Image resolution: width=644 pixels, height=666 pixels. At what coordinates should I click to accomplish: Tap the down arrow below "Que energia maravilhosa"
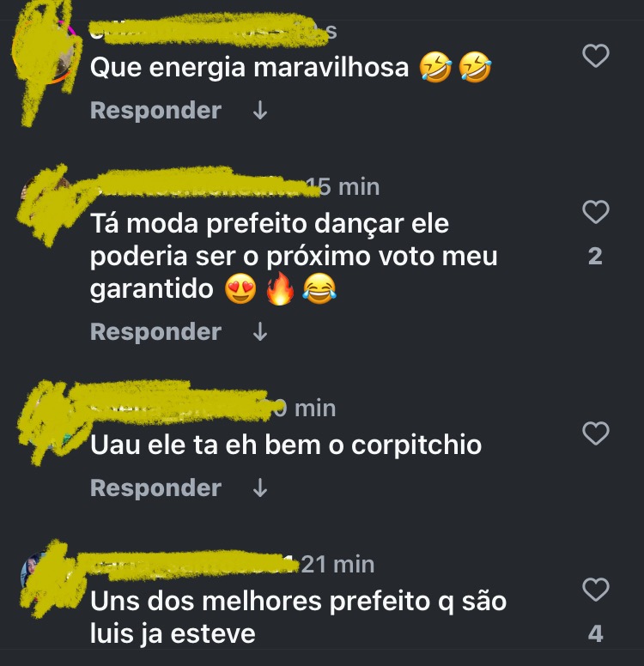(259, 111)
